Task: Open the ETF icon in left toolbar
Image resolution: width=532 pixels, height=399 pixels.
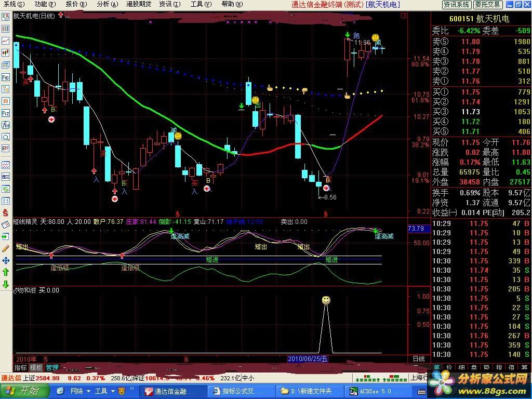Action: 5,149
